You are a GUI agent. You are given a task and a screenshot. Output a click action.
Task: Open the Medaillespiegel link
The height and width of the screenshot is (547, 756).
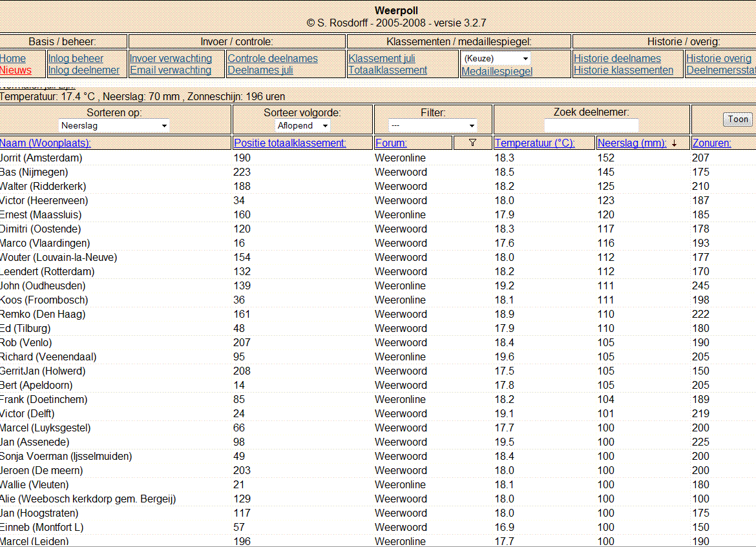(497, 71)
